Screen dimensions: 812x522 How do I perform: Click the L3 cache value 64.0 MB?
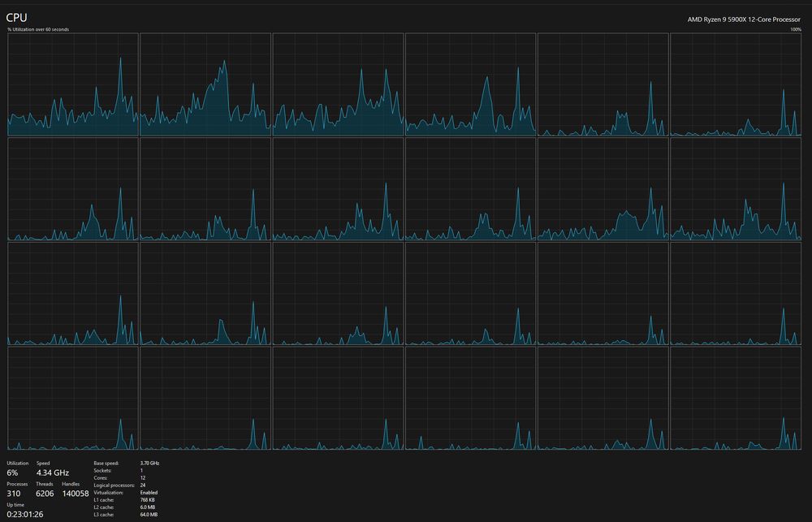pyautogui.click(x=149, y=514)
